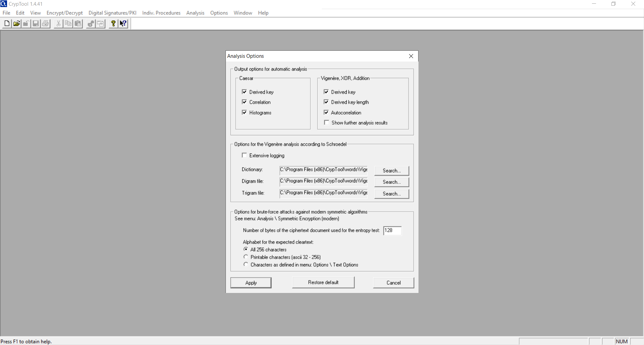Open the Window menu
644x345 pixels.
pyautogui.click(x=243, y=13)
